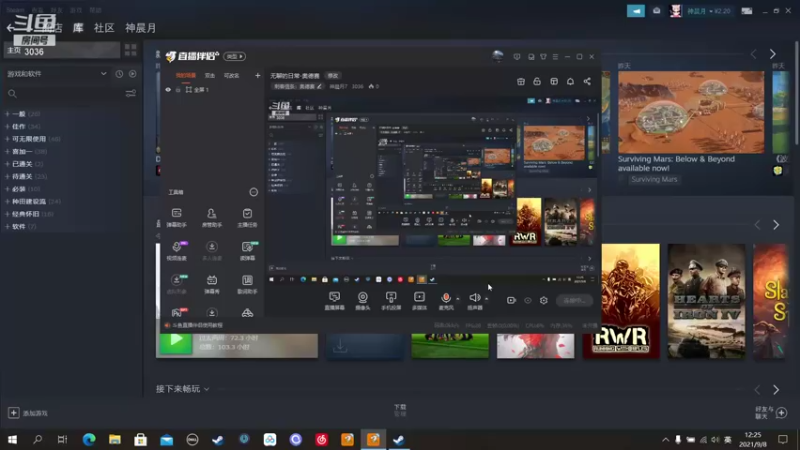Open the danmaku show tool (弹幕秀)

click(x=212, y=284)
